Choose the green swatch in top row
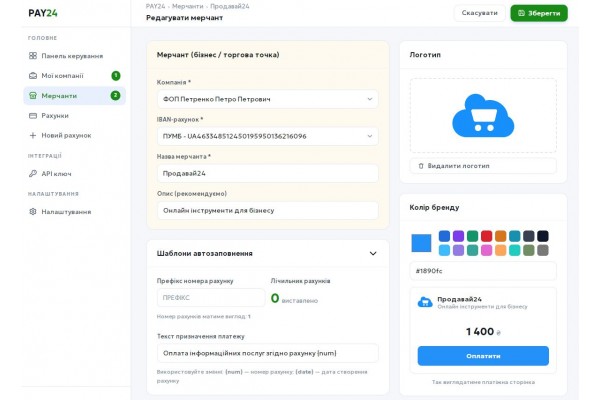Image resolution: width=600 pixels, height=400 pixels. [x=473, y=236]
